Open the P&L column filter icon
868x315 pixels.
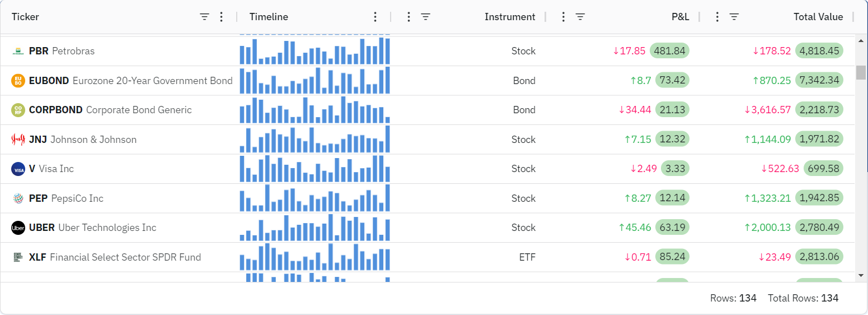point(580,17)
